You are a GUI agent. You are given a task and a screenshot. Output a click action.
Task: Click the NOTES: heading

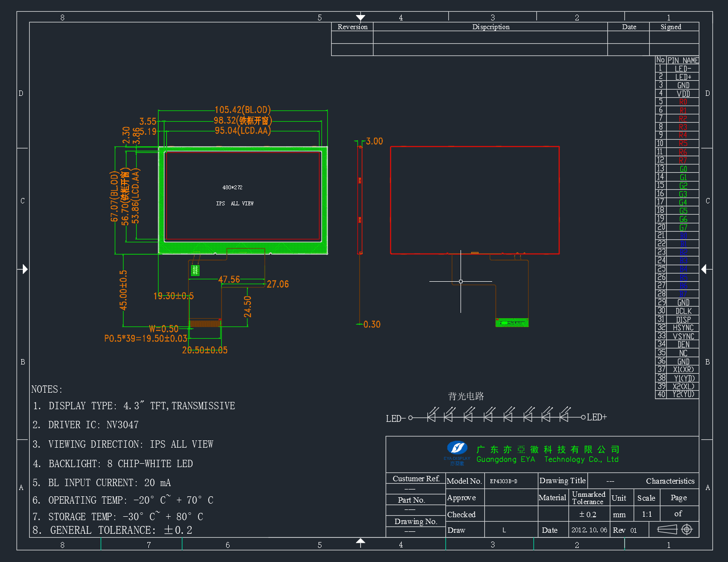click(x=47, y=389)
